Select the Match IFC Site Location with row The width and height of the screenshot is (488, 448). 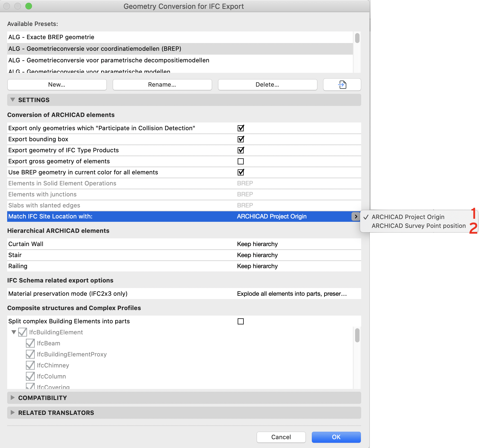(184, 217)
